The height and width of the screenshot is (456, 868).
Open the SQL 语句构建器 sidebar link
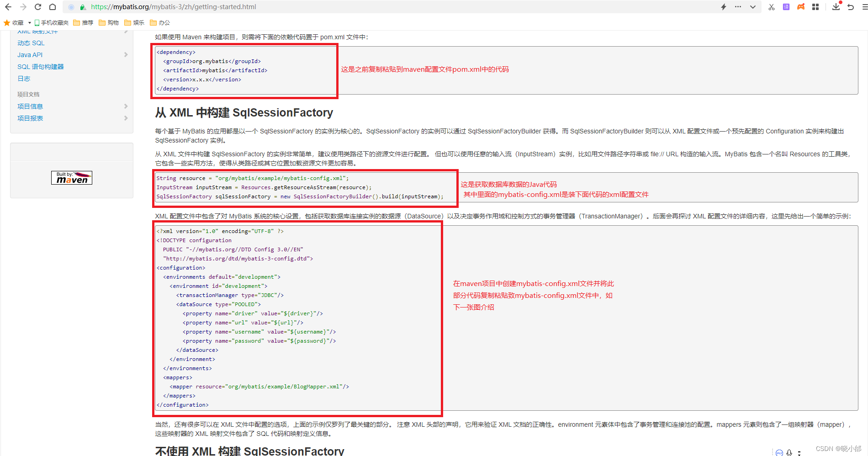click(x=41, y=67)
